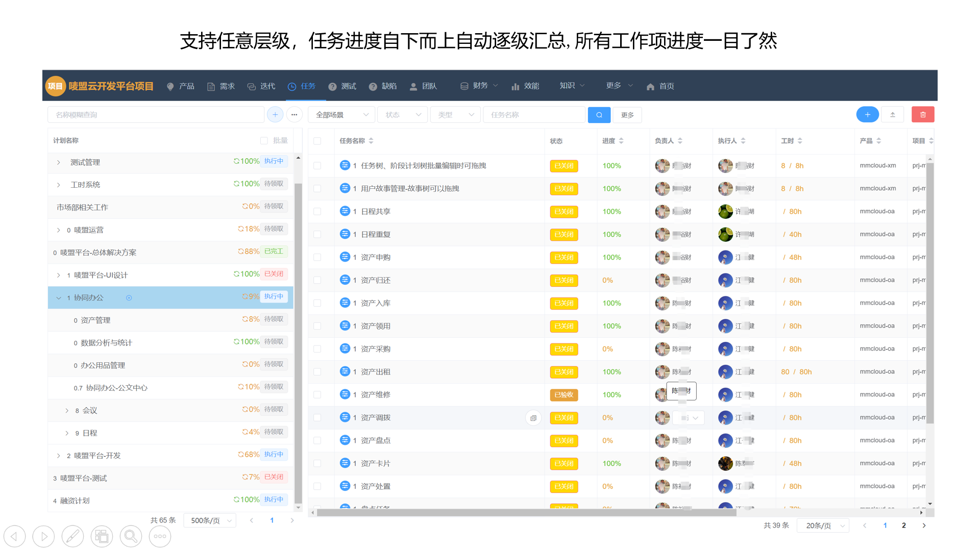Switch to the 缺陷 navigation tab
The width and height of the screenshot is (980, 551).
coord(389,86)
